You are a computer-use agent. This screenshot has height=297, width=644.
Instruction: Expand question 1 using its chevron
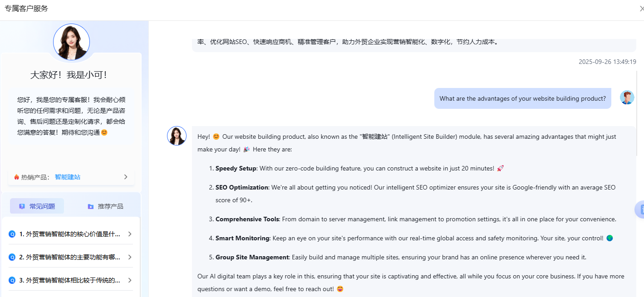click(x=129, y=234)
